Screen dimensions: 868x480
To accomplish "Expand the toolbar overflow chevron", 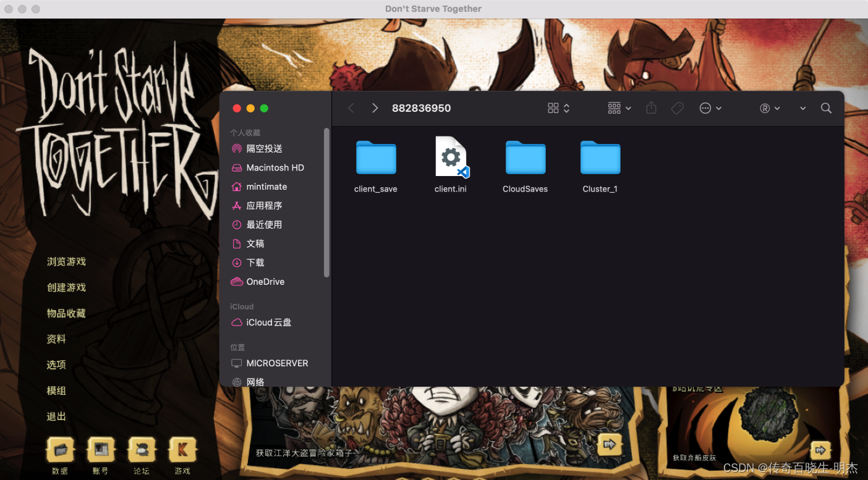I will [802, 108].
